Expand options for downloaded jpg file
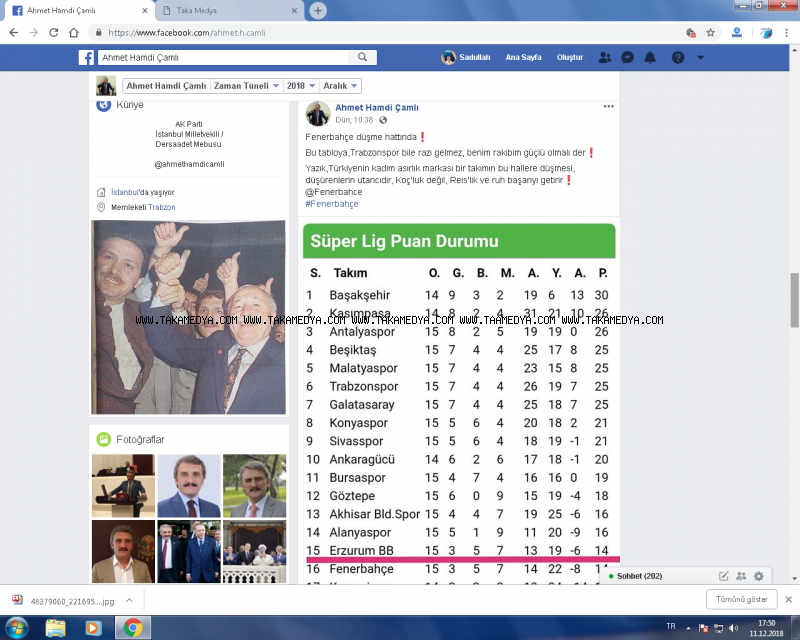Image resolution: width=800 pixels, height=640 pixels. coord(130,600)
